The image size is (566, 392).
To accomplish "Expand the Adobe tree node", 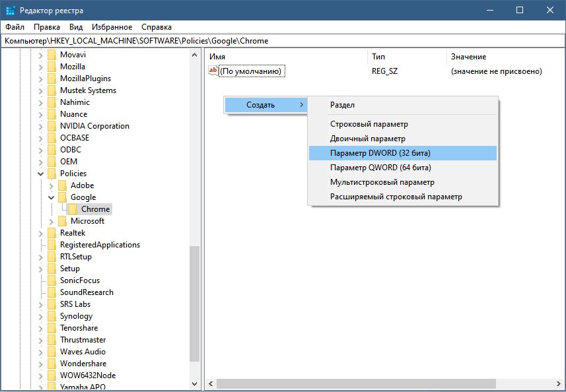I will (52, 185).
